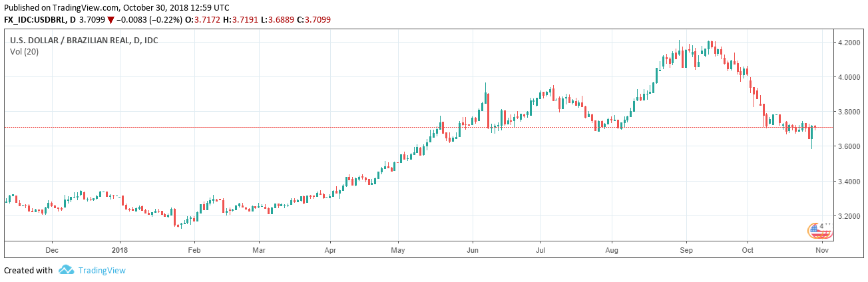Open the TradingView link beside Created with
This screenshot has height=282, width=868.
pos(101,271)
